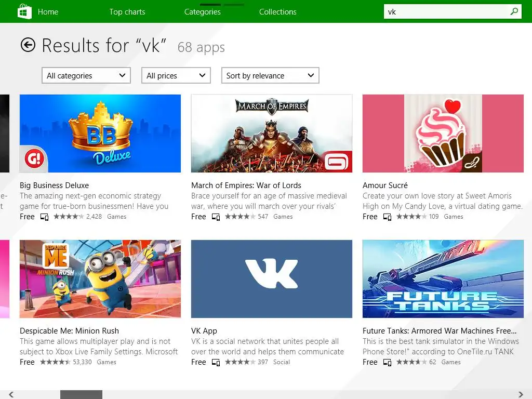Click device icon under March of Empires
This screenshot has height=399, width=532.
216,217
